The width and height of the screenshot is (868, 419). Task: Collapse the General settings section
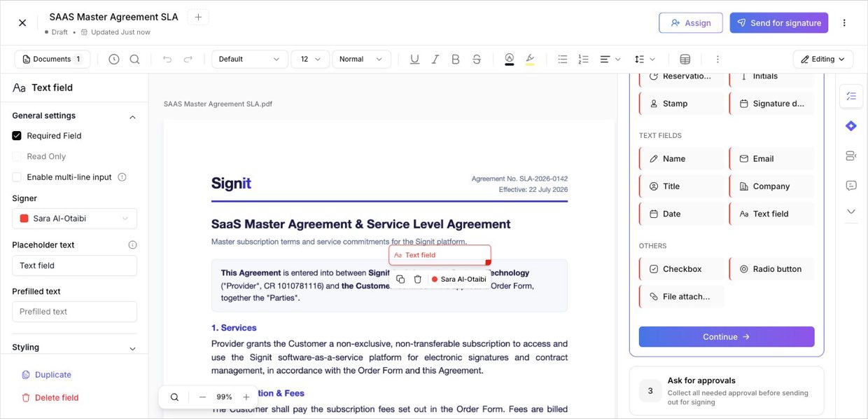pyautogui.click(x=132, y=116)
